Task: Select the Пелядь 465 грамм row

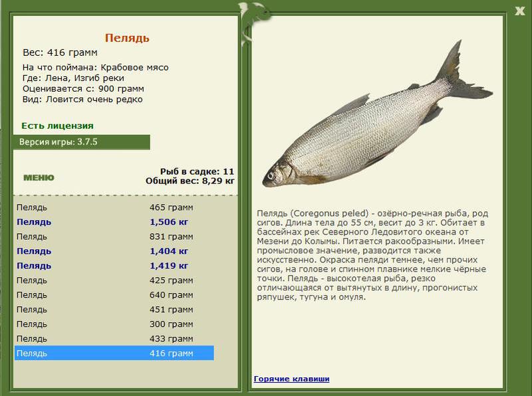Action: coord(114,207)
